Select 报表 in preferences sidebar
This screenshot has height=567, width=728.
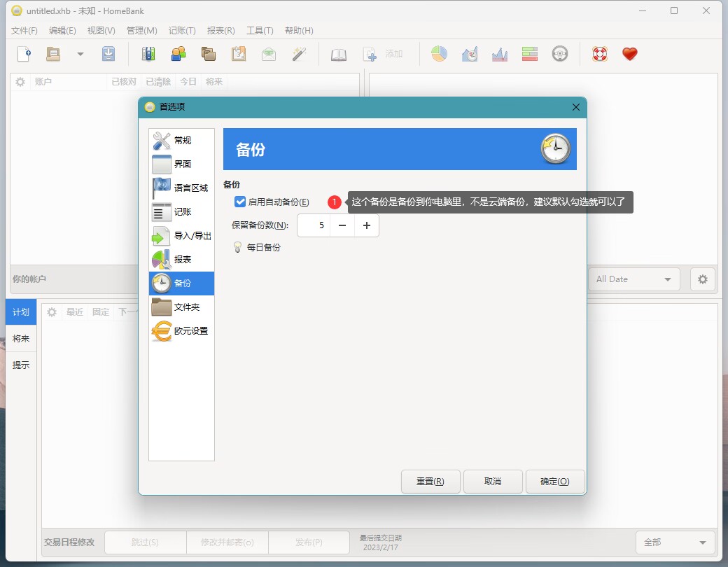pos(181,259)
